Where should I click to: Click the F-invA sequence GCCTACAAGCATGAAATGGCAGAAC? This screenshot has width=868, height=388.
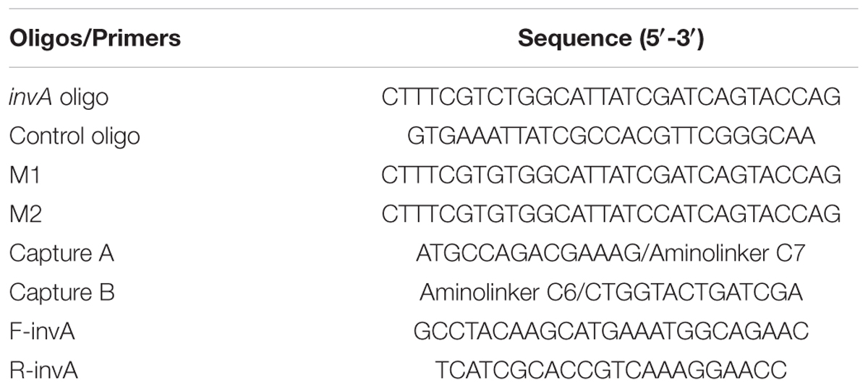click(x=612, y=332)
